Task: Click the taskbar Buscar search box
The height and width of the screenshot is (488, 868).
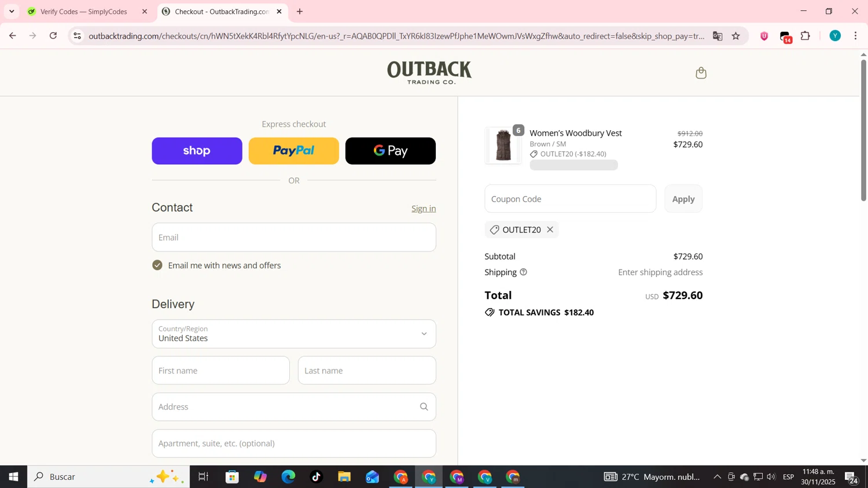Action: [x=109, y=477]
